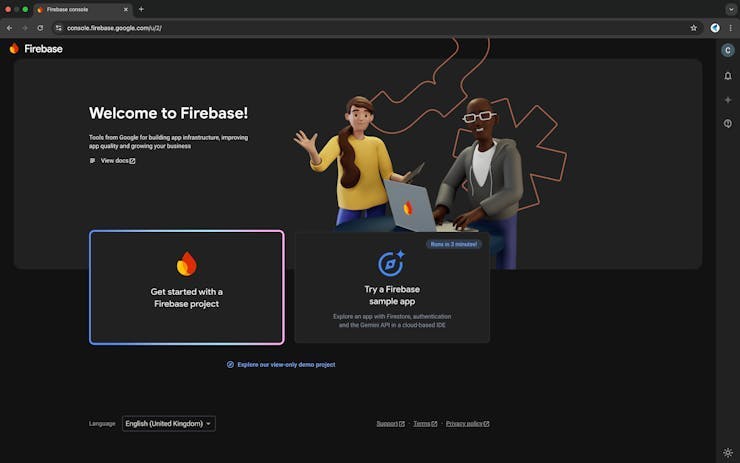Click the sparkle icon below the bell

coord(728,100)
